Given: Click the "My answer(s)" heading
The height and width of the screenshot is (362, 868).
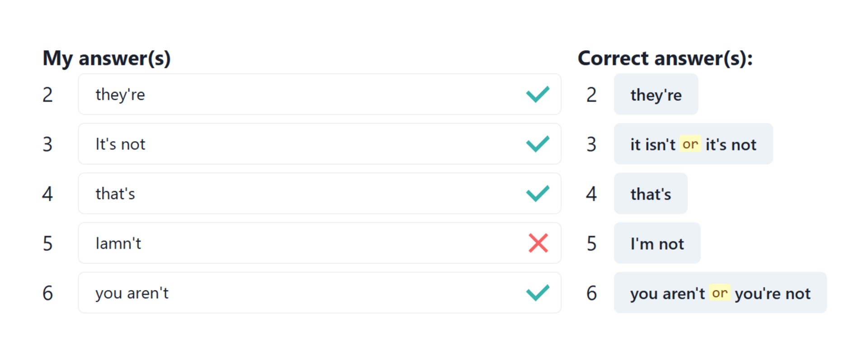Looking at the screenshot, I should (x=107, y=58).
